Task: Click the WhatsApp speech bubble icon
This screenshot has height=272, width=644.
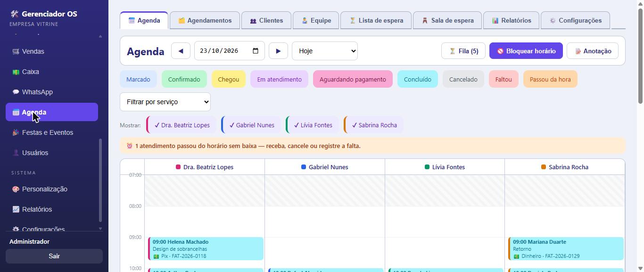Action: [x=16, y=92]
